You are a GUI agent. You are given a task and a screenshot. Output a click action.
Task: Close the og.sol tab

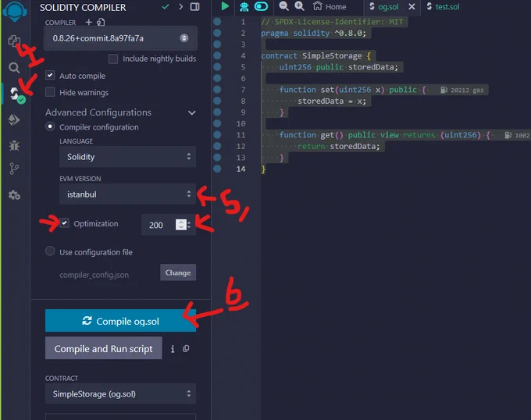[x=412, y=7]
